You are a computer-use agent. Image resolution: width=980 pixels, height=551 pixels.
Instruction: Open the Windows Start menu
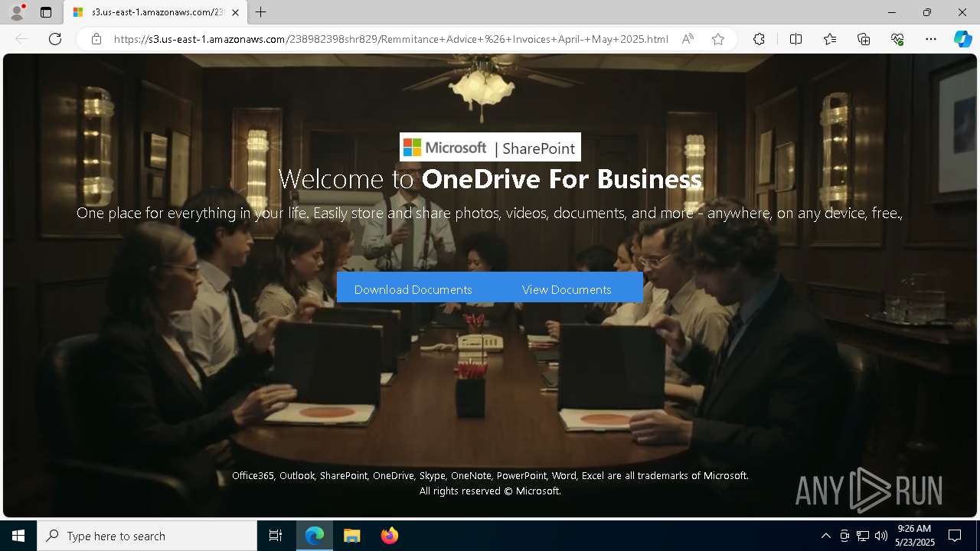pos(18,536)
